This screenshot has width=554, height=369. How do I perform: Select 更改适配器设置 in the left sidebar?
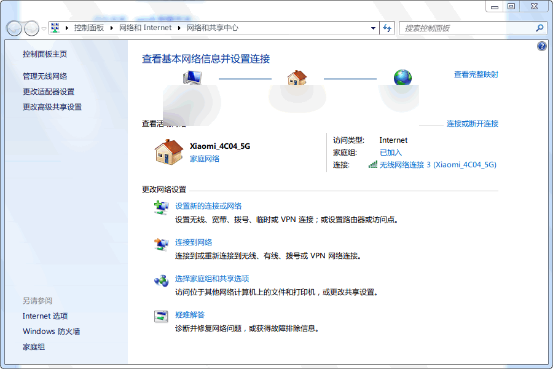click(x=48, y=92)
